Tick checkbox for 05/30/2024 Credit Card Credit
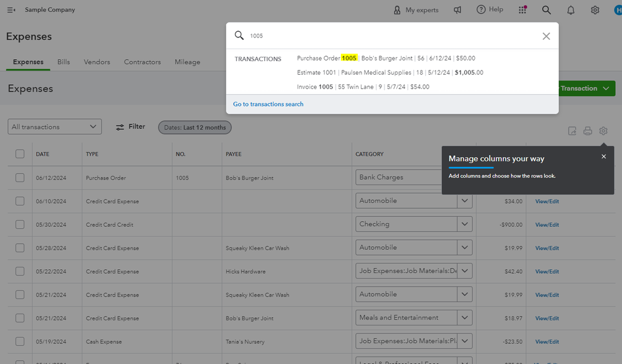 coord(20,224)
